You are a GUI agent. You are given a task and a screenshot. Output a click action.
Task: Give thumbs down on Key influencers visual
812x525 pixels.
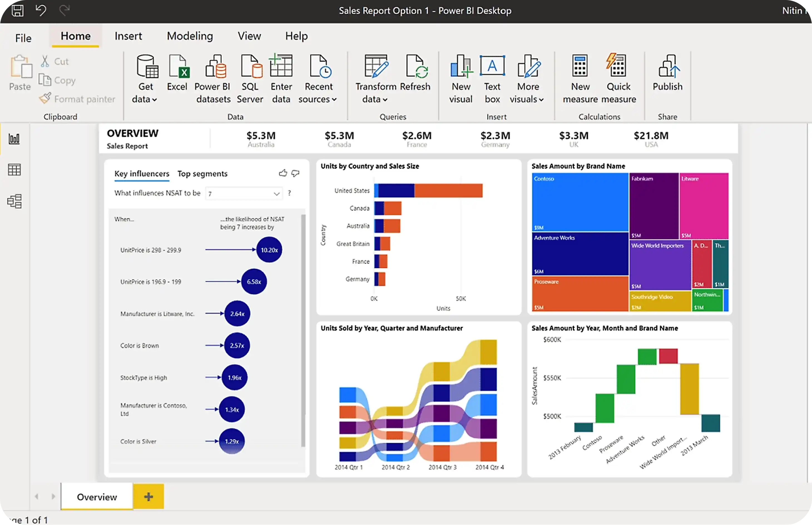click(x=295, y=174)
